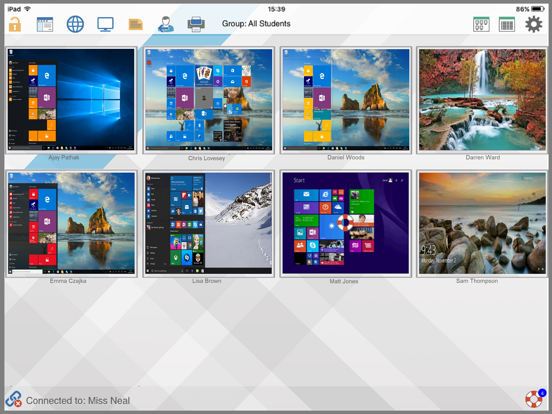Open Sam Thompson's lock screen thumbnail
552x414 pixels.
482,224
